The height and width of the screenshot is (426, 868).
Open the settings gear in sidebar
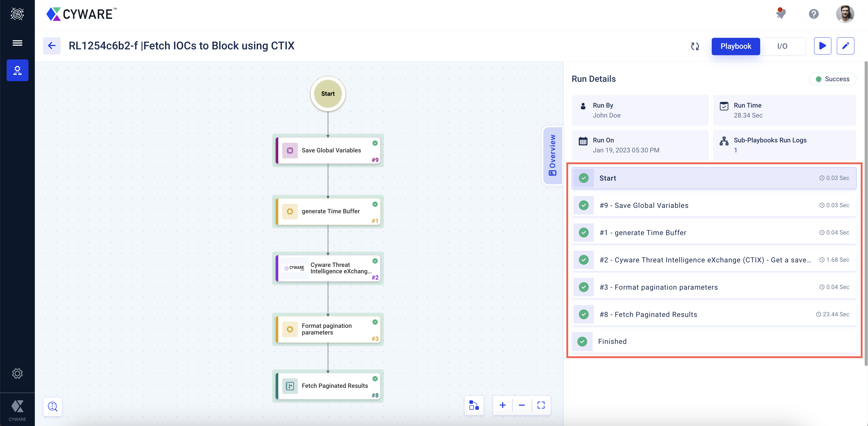[x=17, y=373]
